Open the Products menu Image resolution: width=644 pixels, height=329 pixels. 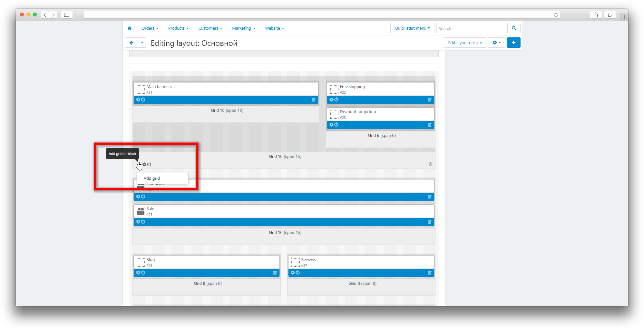pos(178,28)
